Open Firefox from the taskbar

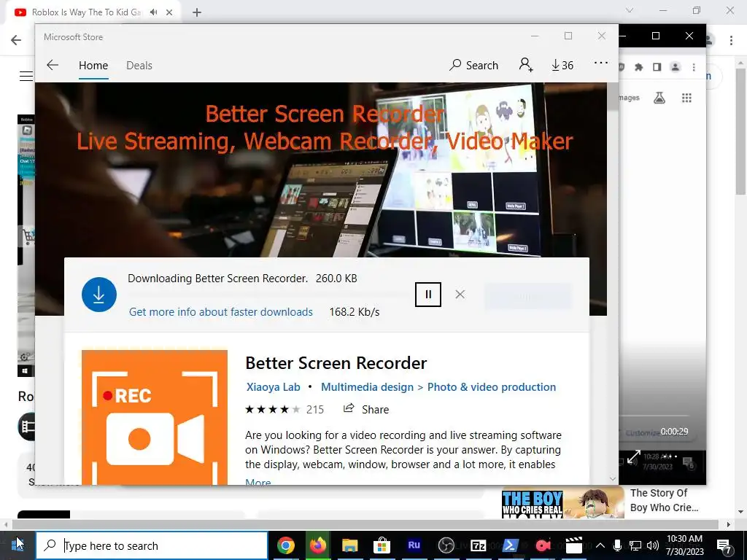coord(318,545)
